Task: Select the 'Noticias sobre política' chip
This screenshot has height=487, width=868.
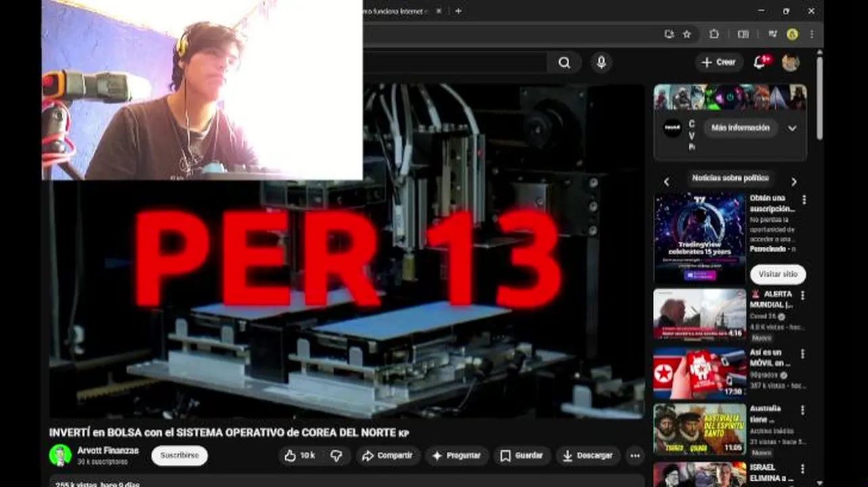Action: pyautogui.click(x=730, y=179)
